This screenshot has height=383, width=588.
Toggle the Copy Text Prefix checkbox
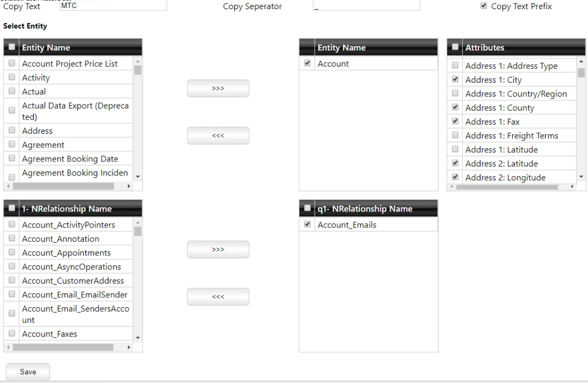pyautogui.click(x=483, y=6)
